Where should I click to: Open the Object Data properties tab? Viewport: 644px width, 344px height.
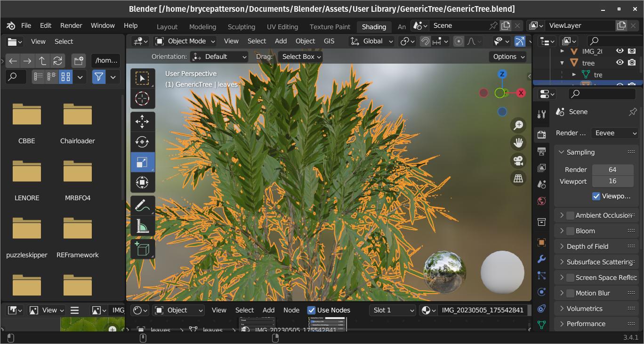tap(541, 325)
